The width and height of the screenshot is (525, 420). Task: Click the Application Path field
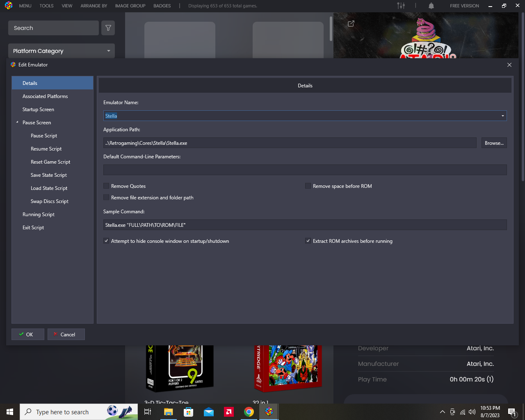[290, 143]
